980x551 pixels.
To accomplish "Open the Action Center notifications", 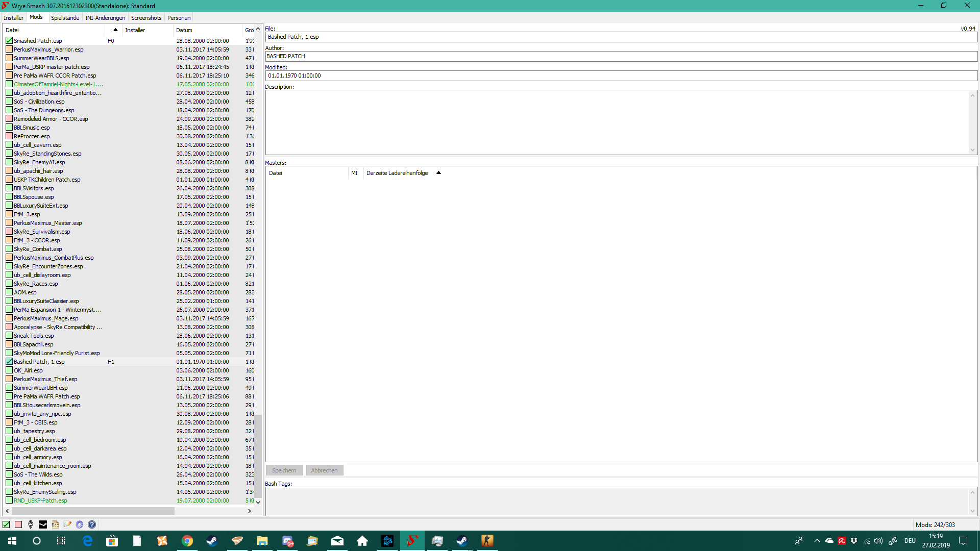I will (963, 541).
